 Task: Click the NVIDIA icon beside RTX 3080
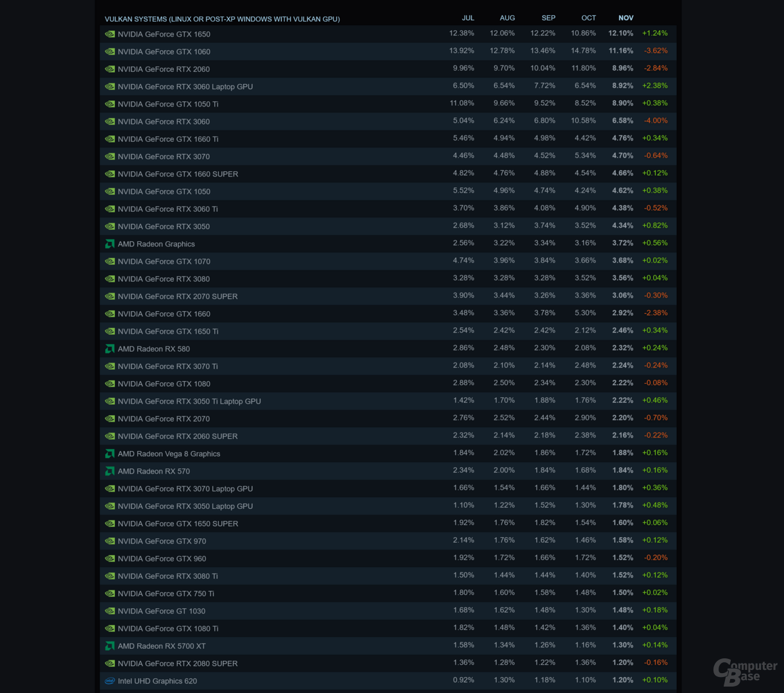(x=110, y=279)
